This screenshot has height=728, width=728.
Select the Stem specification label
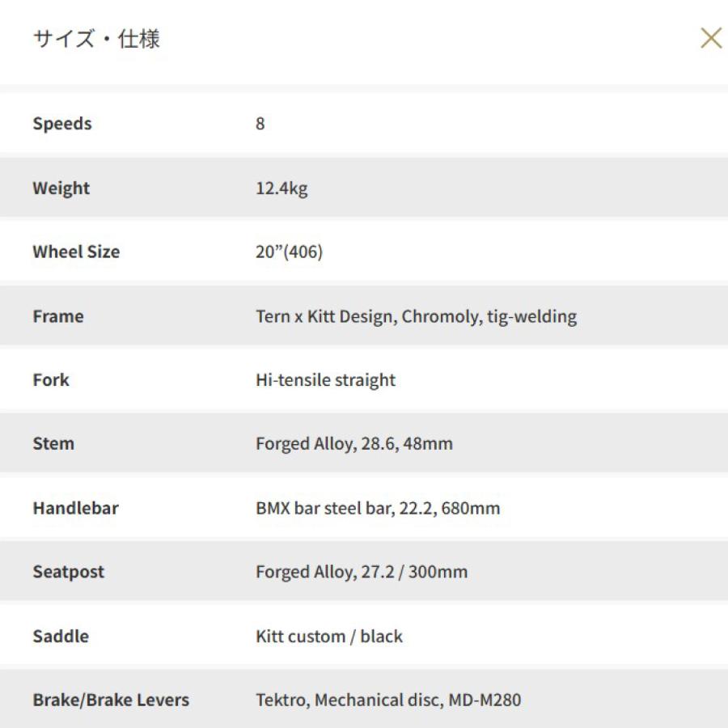tap(53, 443)
